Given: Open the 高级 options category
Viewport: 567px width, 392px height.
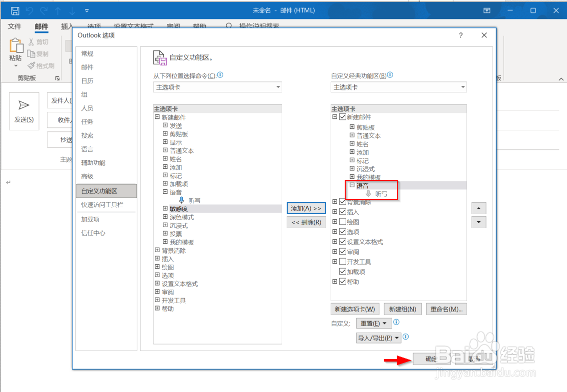Looking at the screenshot, I should click(106, 176).
